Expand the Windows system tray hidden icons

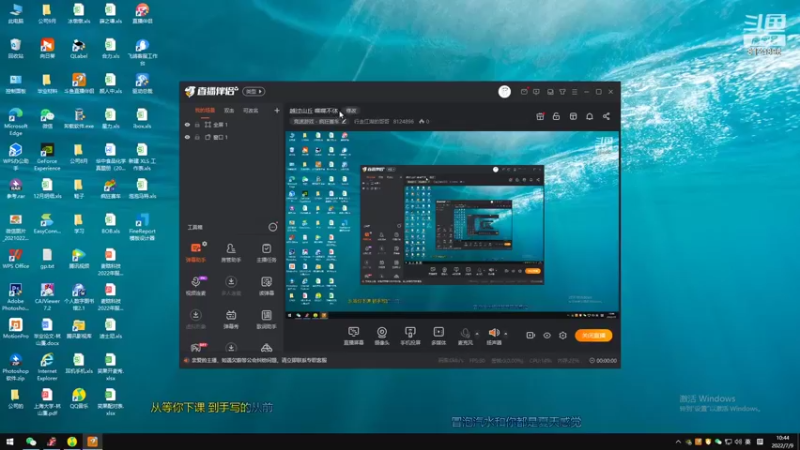coord(678,442)
